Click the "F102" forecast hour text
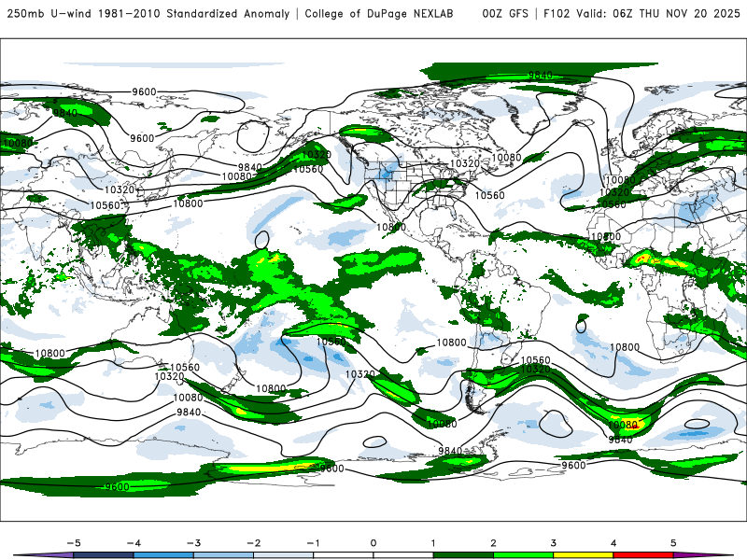This screenshot has height=560, width=747. click(557, 14)
